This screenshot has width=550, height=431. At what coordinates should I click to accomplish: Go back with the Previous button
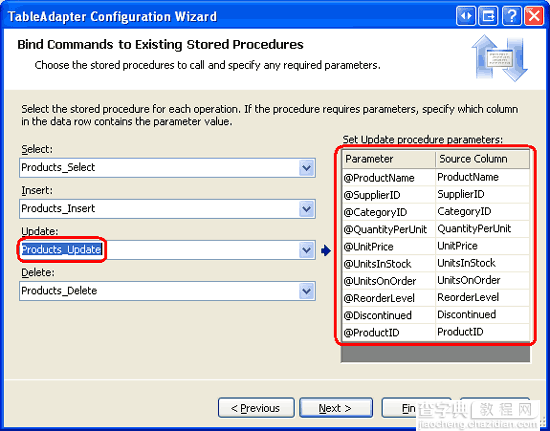(256, 408)
